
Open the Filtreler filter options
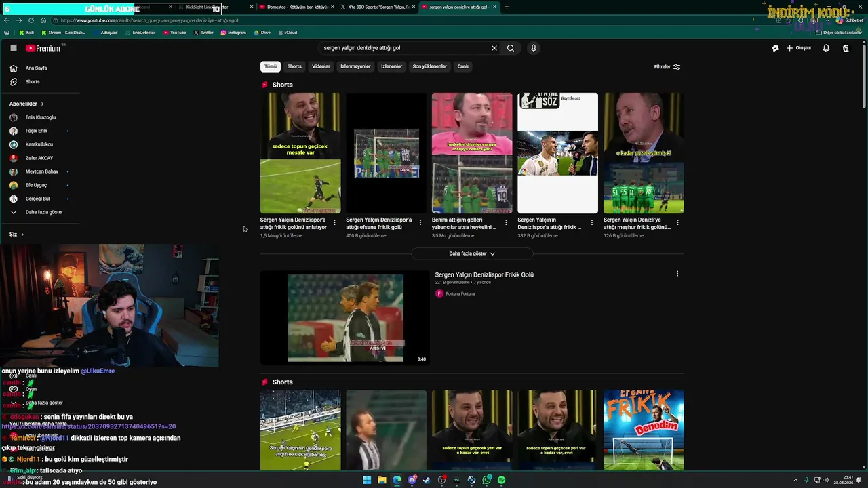point(667,67)
